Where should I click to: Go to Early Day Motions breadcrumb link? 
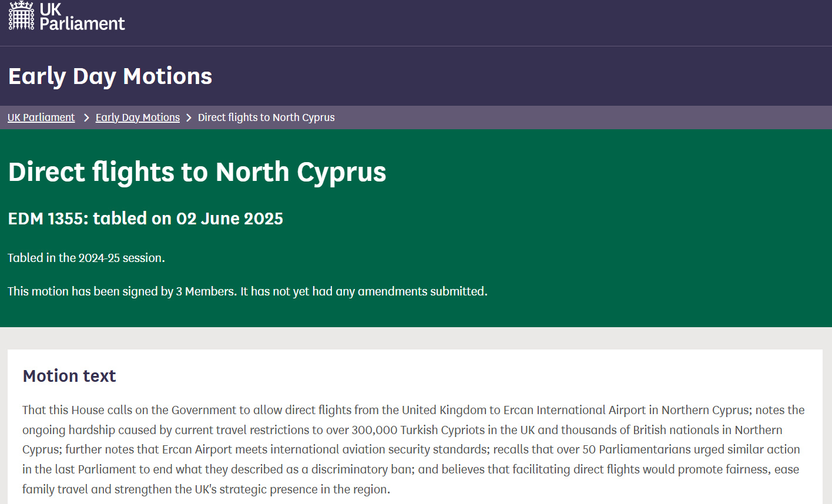[137, 117]
